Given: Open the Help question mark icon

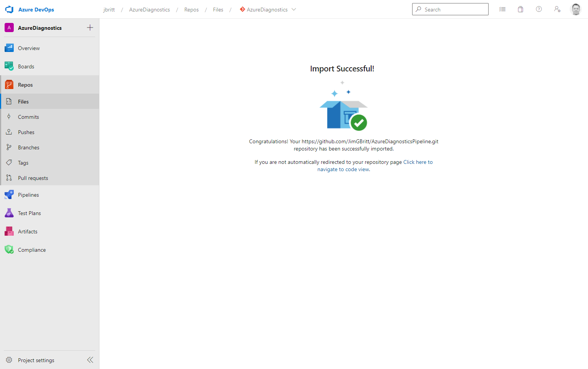Looking at the screenshot, I should point(539,9).
